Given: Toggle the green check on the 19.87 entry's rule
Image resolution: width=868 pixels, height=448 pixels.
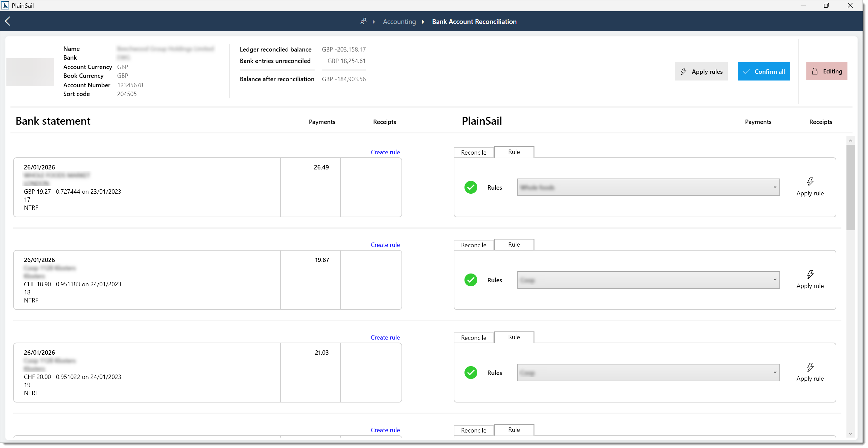Looking at the screenshot, I should click(x=471, y=280).
